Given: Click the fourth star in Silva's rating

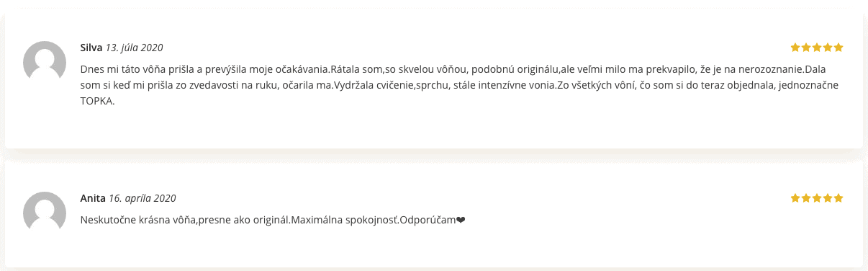Looking at the screenshot, I should 828,48.
